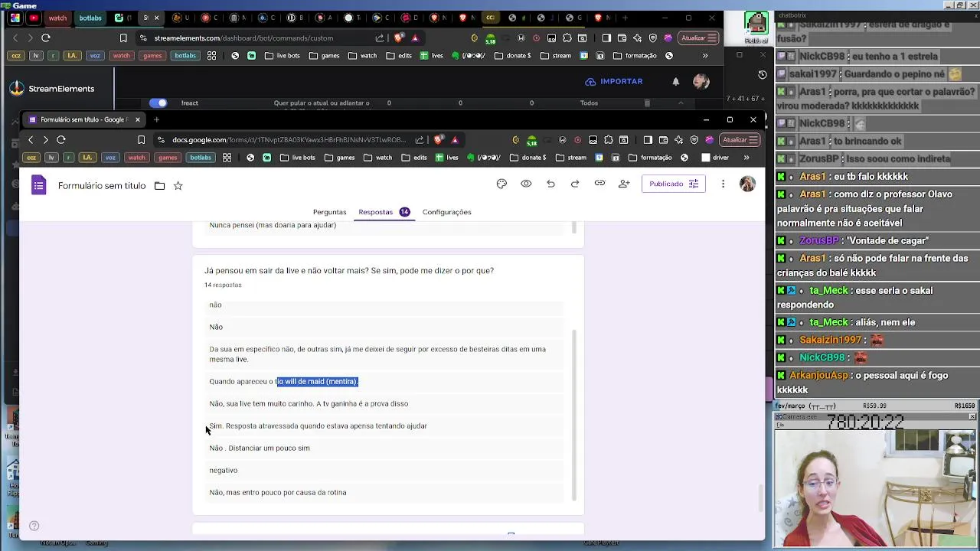
Task: Switch to the Respostas tab
Action: pyautogui.click(x=384, y=212)
